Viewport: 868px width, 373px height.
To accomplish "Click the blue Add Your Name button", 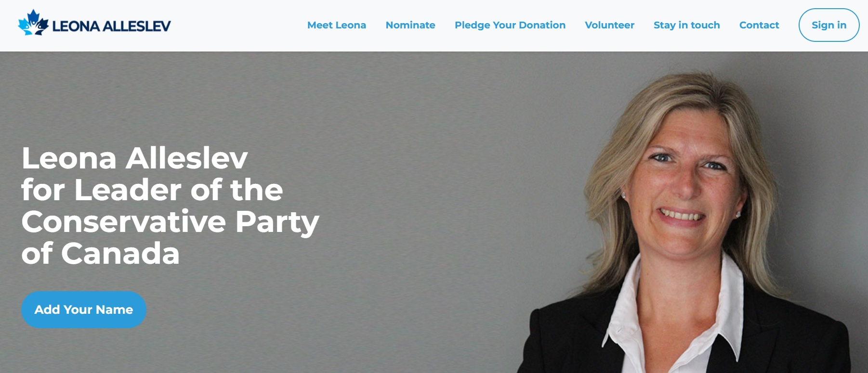I will click(84, 309).
